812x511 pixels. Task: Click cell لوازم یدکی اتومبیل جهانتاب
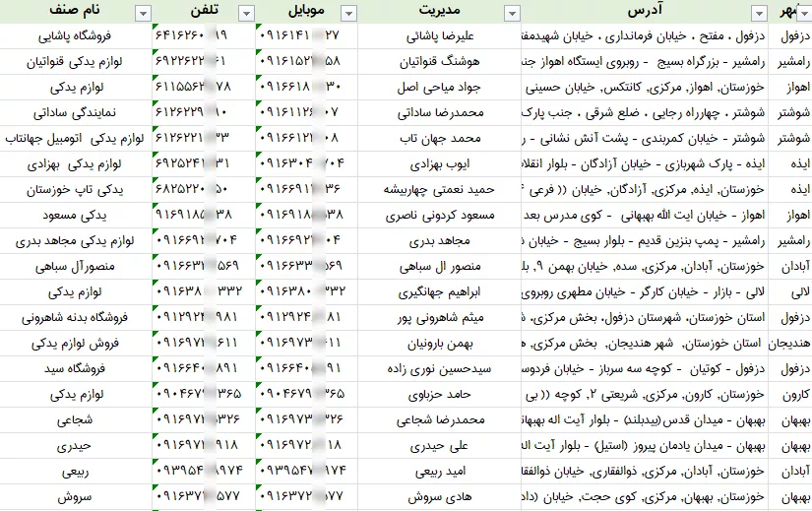point(76,139)
